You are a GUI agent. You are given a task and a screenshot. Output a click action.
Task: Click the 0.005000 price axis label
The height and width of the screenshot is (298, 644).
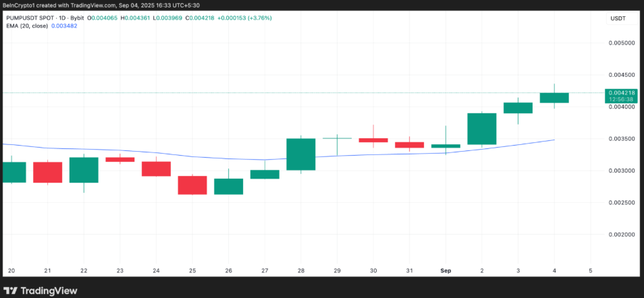(620, 42)
